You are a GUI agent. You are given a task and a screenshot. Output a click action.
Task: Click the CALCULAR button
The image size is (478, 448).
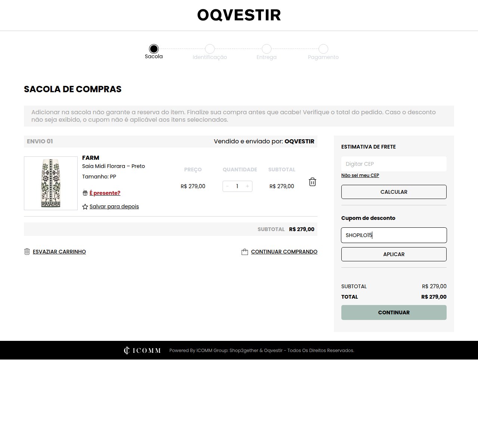click(x=394, y=192)
